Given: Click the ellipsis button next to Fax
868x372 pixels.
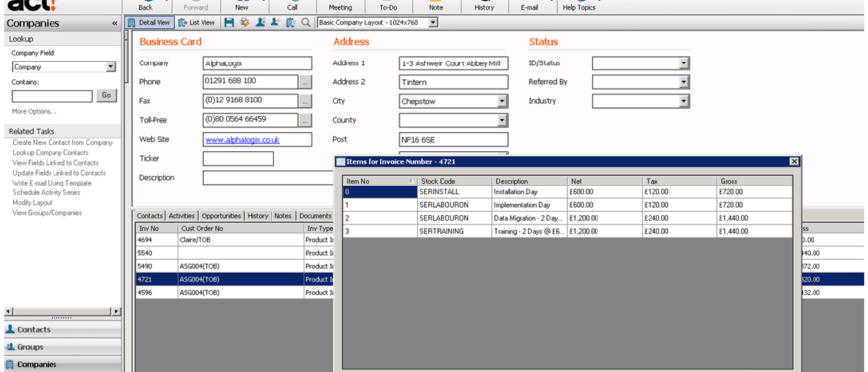Looking at the screenshot, I should [x=305, y=101].
